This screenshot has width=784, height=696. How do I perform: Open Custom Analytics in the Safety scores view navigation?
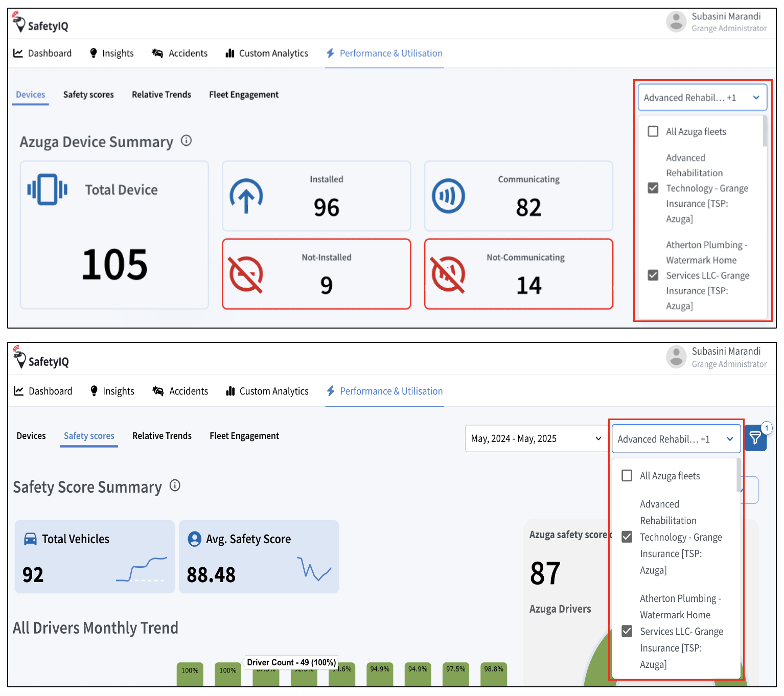(267, 391)
